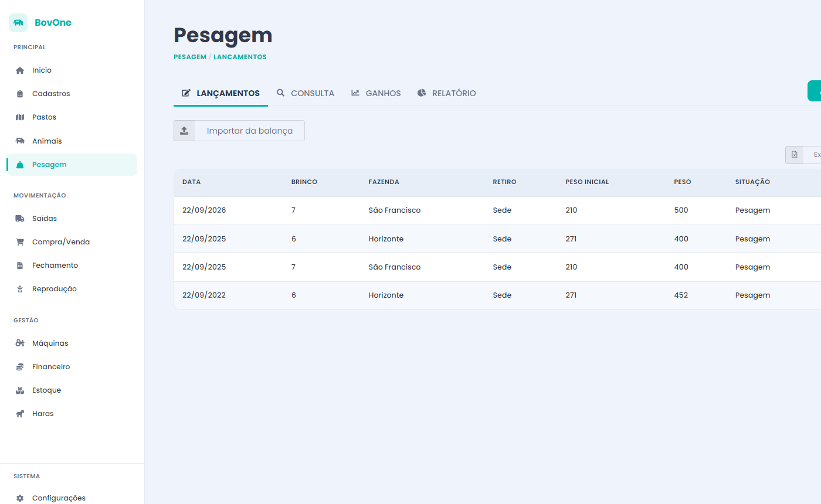This screenshot has height=504, width=821.
Task: Click the Importar da balança button
Action: [x=239, y=131]
